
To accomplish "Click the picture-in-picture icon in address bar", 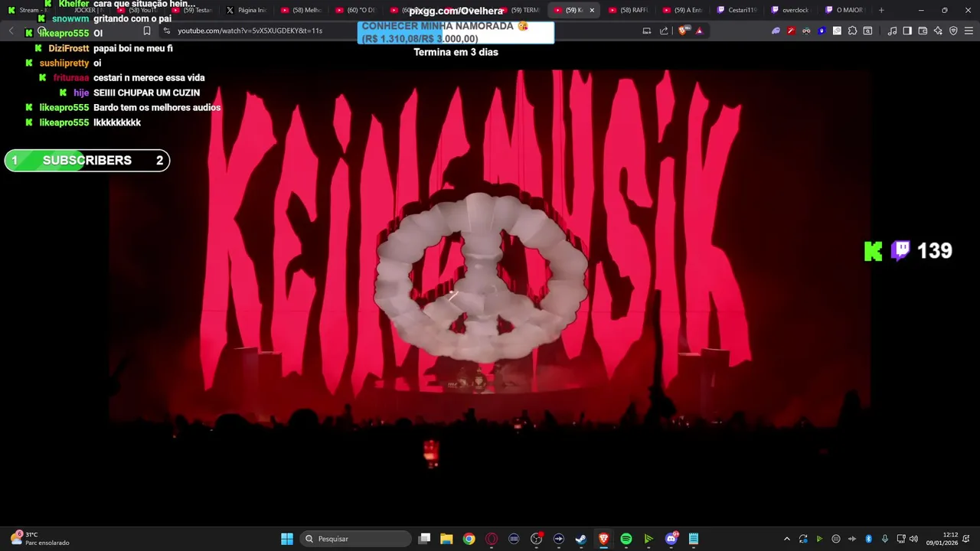I will pos(647,31).
